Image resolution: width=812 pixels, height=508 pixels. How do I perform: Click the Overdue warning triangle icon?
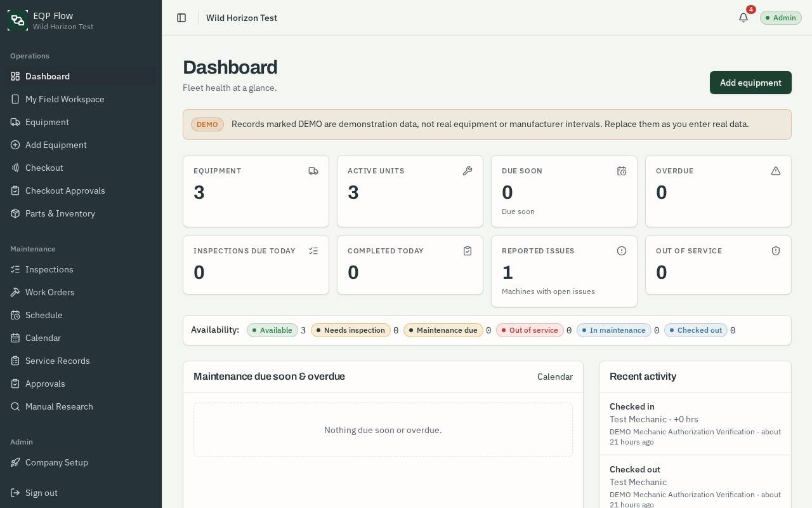(776, 171)
